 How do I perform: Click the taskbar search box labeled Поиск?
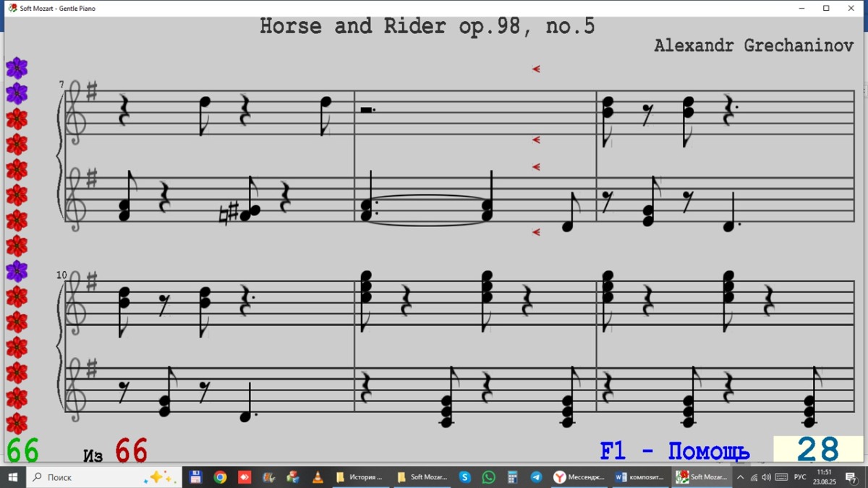(x=103, y=477)
